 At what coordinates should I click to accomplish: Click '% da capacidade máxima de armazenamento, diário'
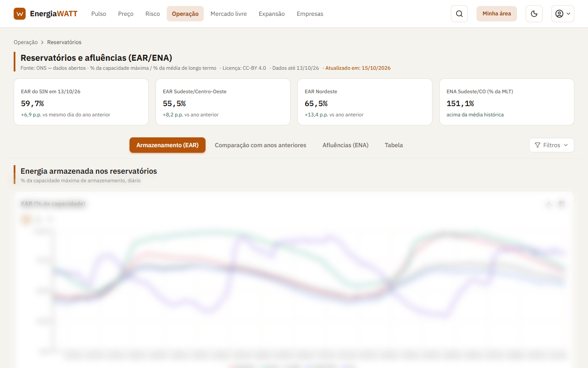coord(81,181)
